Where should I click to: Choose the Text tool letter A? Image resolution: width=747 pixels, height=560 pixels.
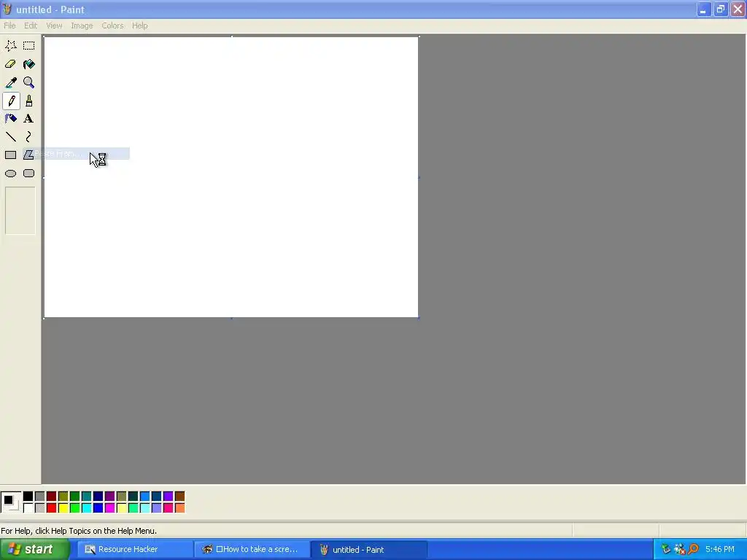[x=29, y=119]
